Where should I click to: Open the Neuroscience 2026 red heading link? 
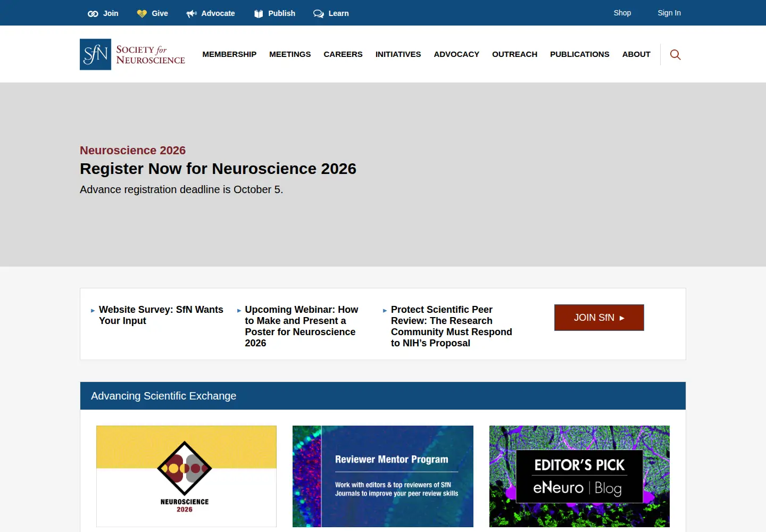(132, 151)
